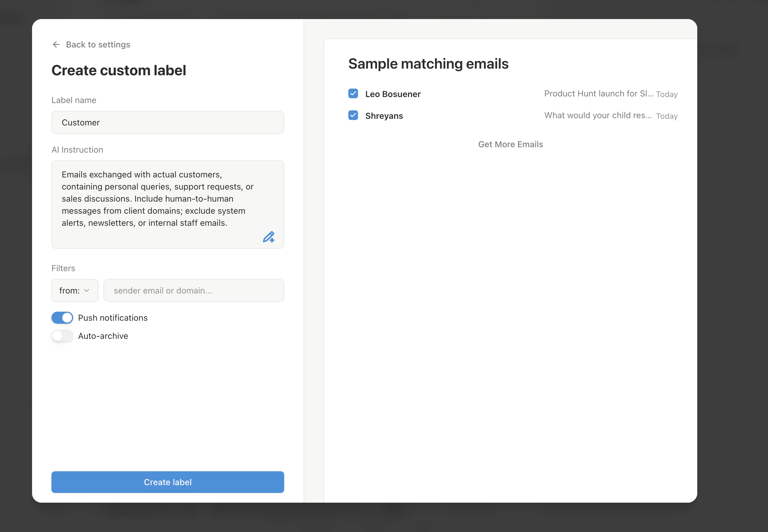Click the Label name input field
The height and width of the screenshot is (532, 768).
tap(168, 122)
